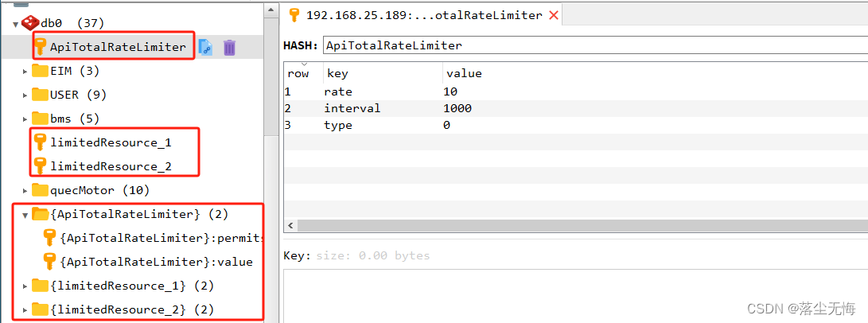This screenshot has height=323, width=868.
Task: Collapse the {ApiTotalRateLimiter} (2) folder
Action: click(25, 215)
